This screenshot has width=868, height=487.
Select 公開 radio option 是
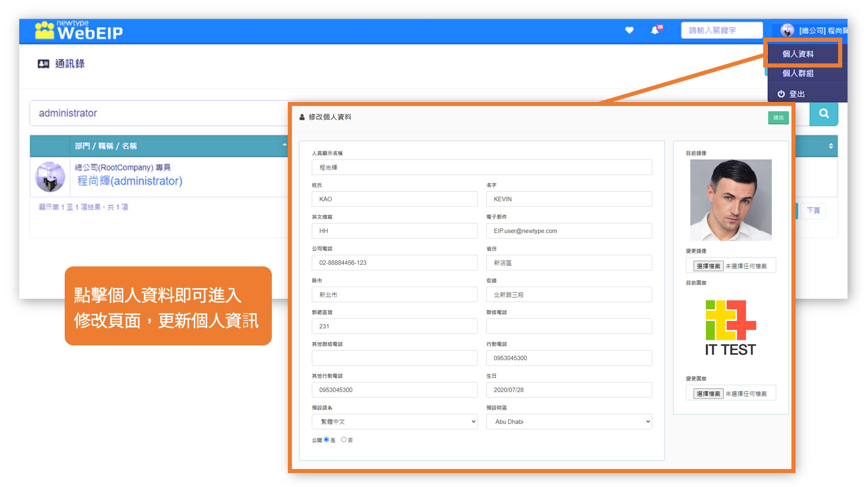pos(326,440)
